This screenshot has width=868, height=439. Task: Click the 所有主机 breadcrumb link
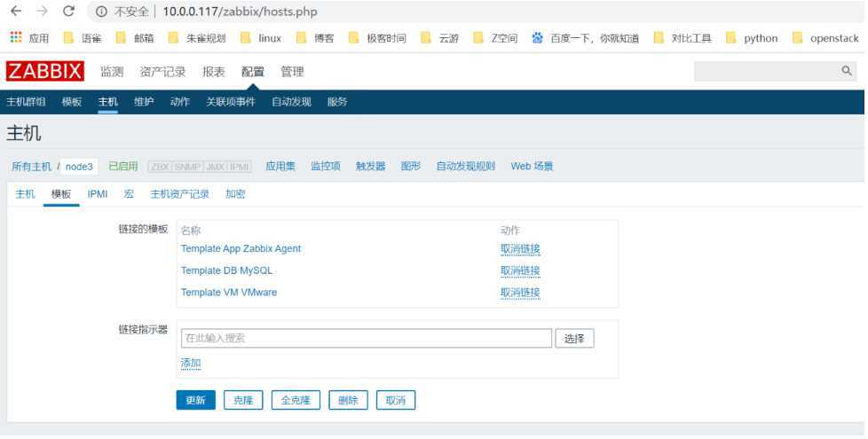coord(32,167)
